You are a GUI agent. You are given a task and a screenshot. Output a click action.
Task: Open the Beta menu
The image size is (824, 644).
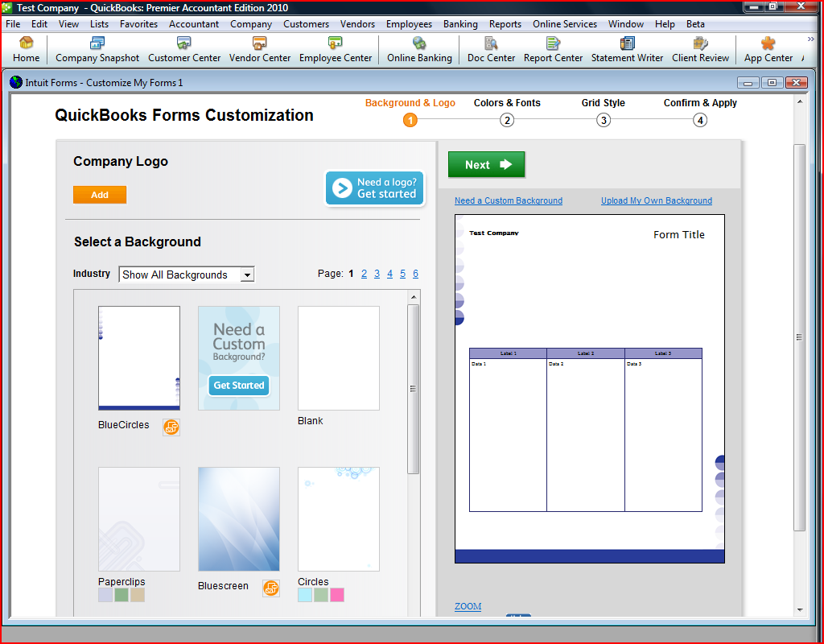[x=695, y=24]
